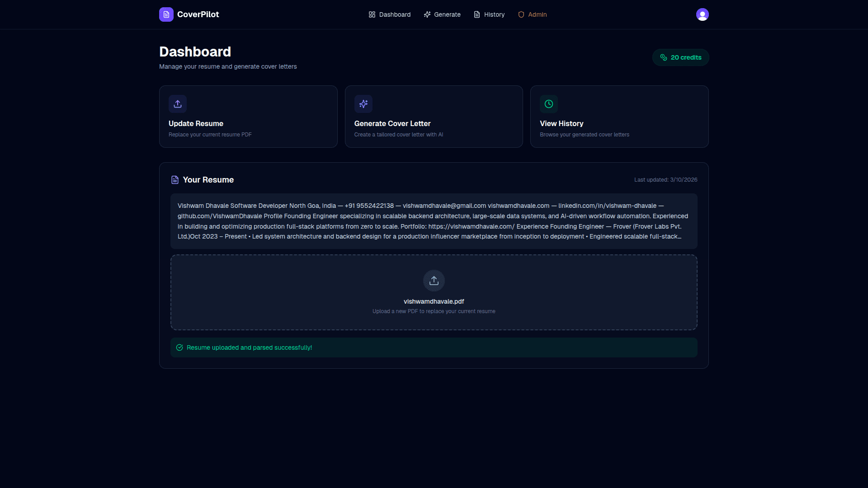Click the resume text preview area

click(433, 221)
